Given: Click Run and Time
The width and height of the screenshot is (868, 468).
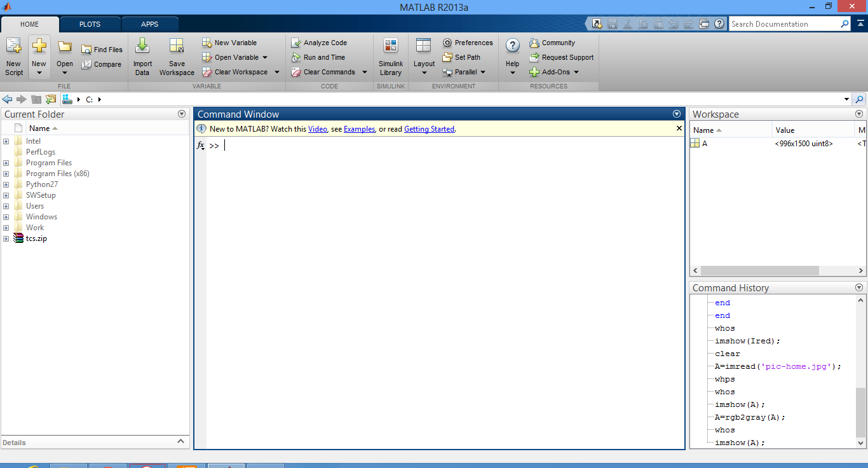Looking at the screenshot, I should 318,57.
